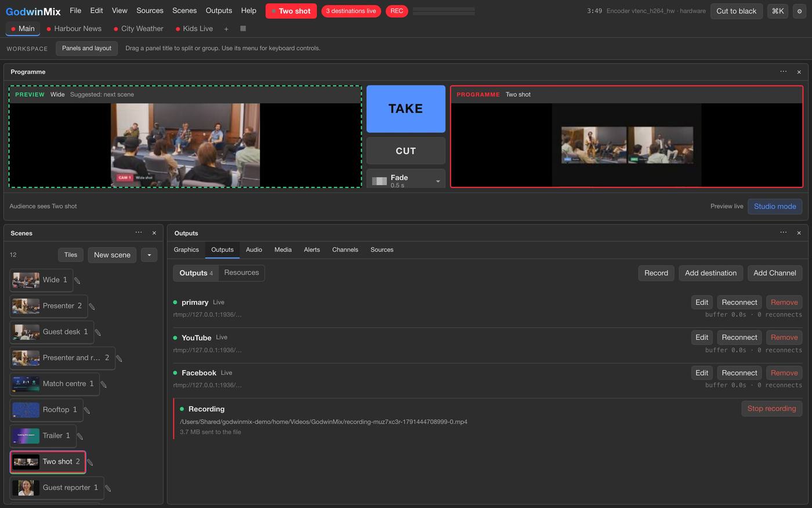Image resolution: width=812 pixels, height=508 pixels.
Task: Edit the Guest desk scene pencil icon
Action: click(x=98, y=333)
